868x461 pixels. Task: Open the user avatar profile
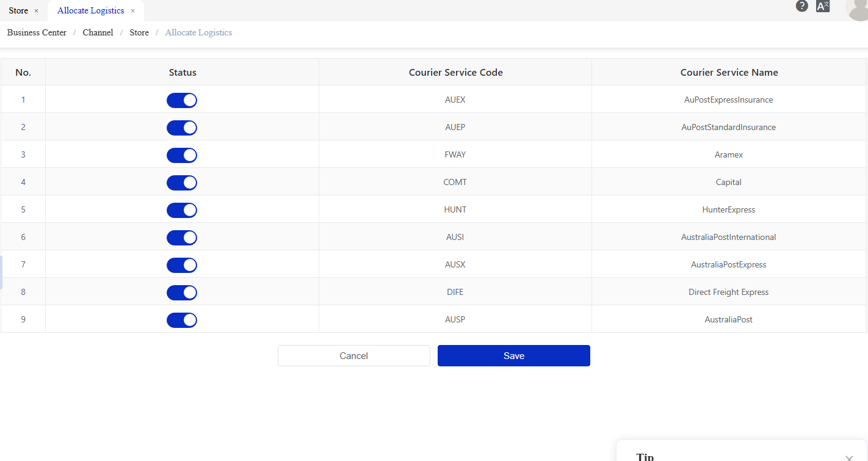pyautogui.click(x=857, y=9)
